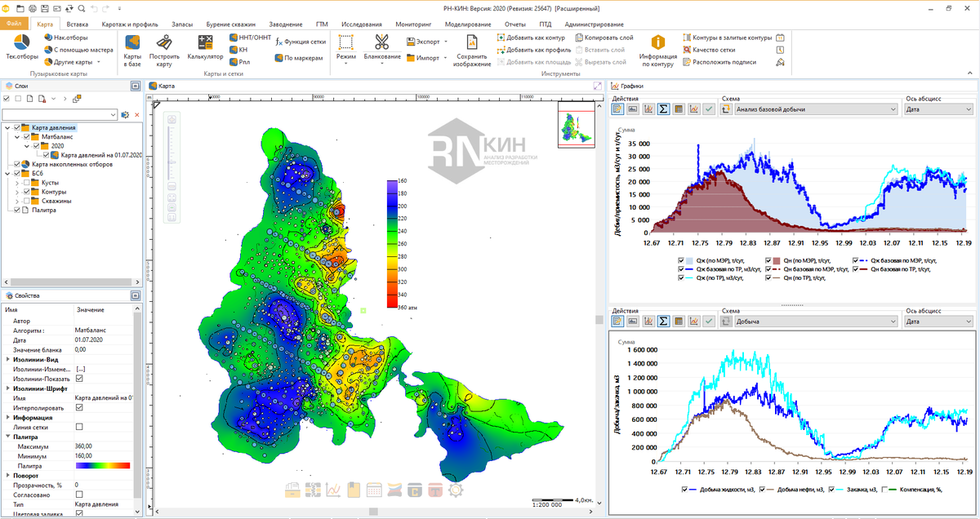Clear layer filter with red X
The height and width of the screenshot is (519, 980).
point(137,115)
